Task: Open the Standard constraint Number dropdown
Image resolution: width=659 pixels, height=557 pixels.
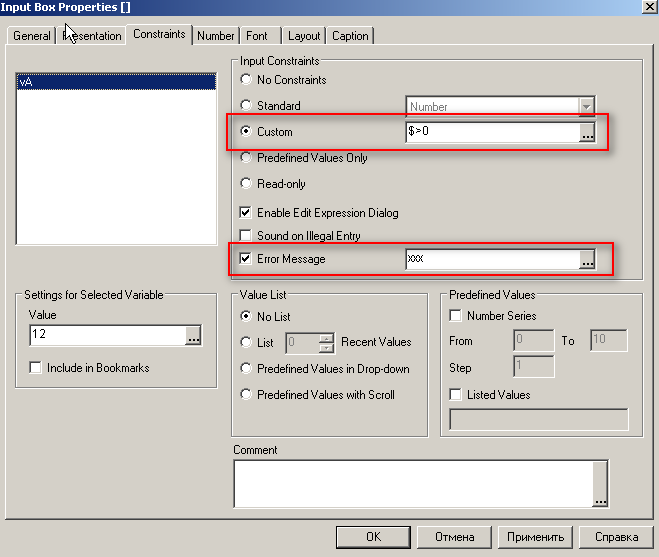Action: coord(586,107)
